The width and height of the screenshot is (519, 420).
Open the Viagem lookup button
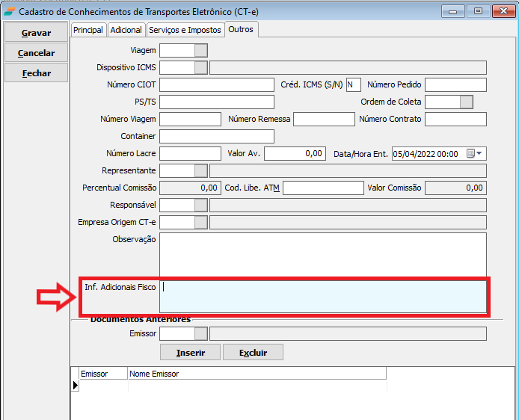200,50
